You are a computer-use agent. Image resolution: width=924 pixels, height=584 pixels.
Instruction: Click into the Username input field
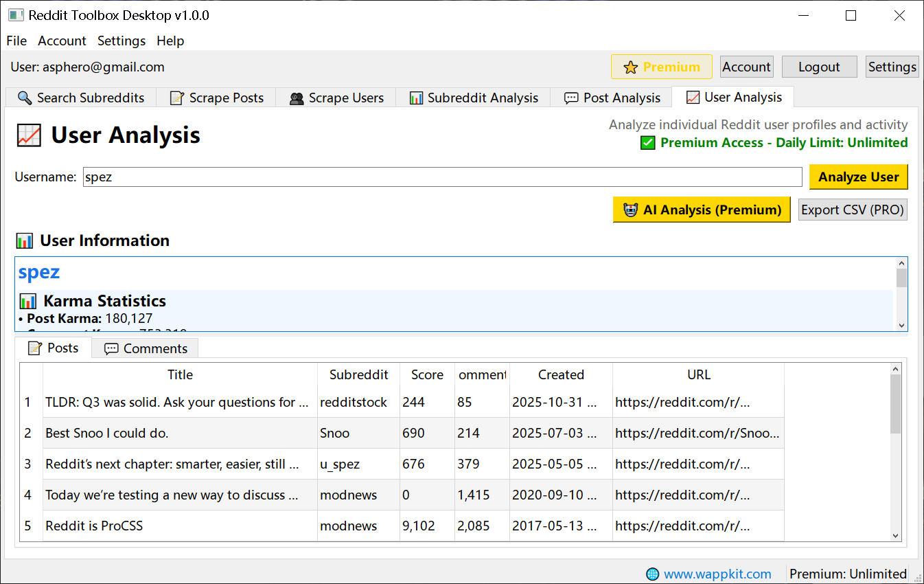[443, 177]
